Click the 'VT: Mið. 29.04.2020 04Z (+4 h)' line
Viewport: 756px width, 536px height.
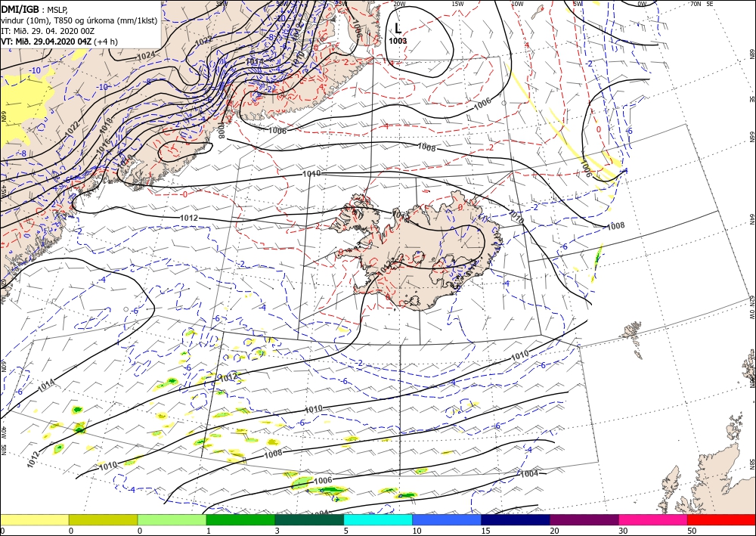point(59,41)
